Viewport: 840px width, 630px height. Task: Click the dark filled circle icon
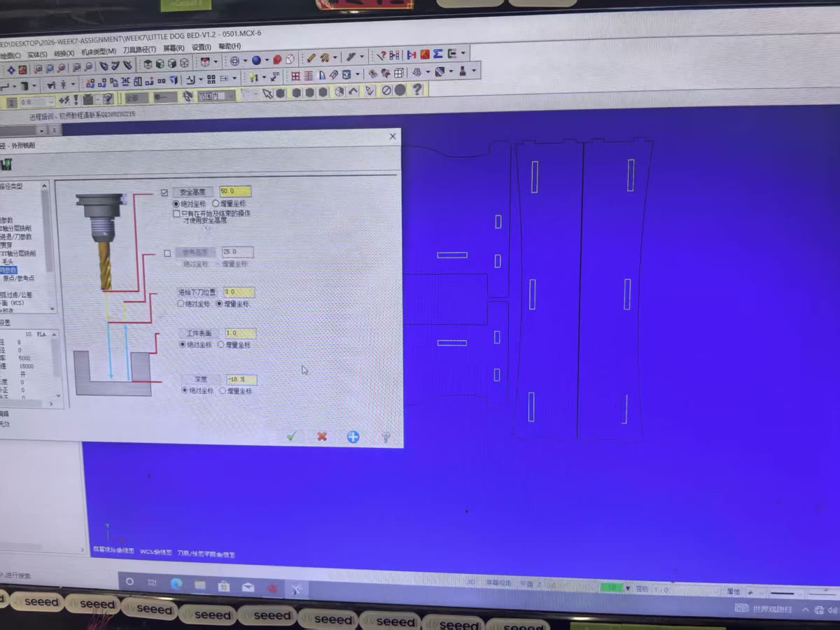pyautogui.click(x=400, y=90)
